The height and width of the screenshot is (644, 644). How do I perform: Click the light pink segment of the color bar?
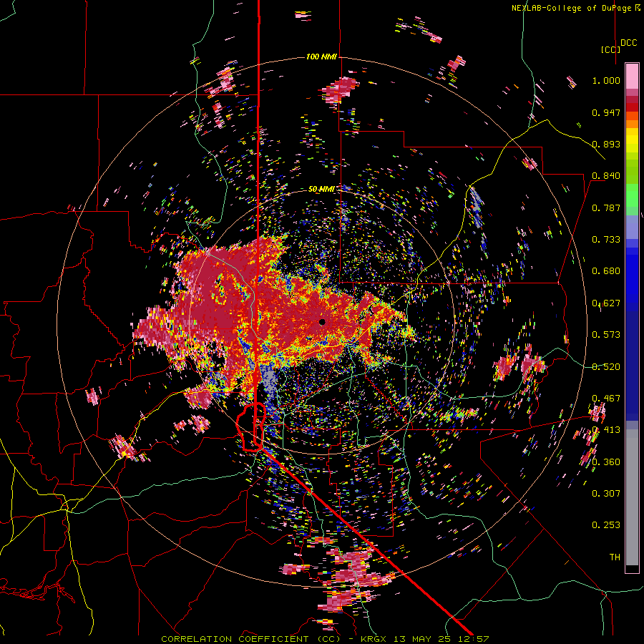click(x=632, y=76)
